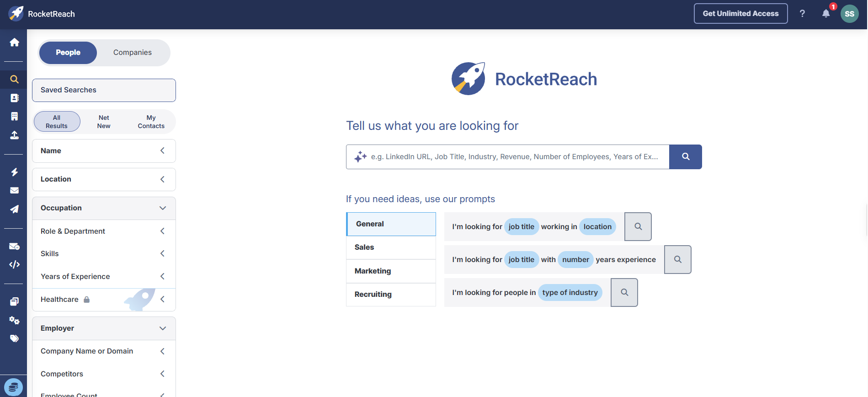Open the envelope icon in the sidebar
Viewport: 868px width, 397px height.
(15, 190)
